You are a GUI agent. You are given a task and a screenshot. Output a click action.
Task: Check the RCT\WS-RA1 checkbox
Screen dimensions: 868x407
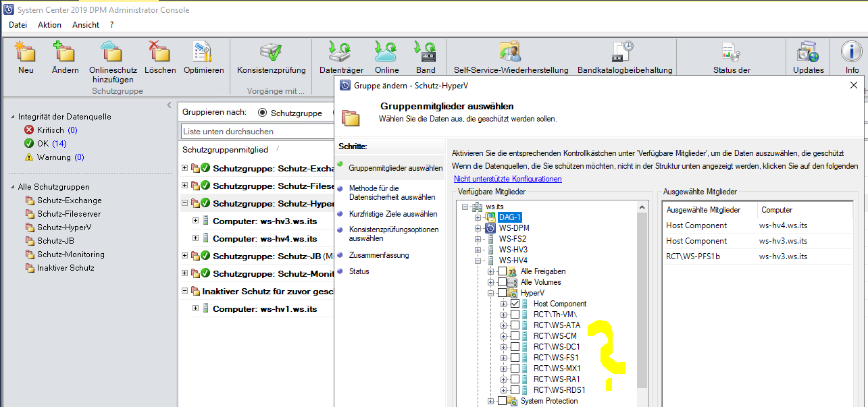coord(515,379)
